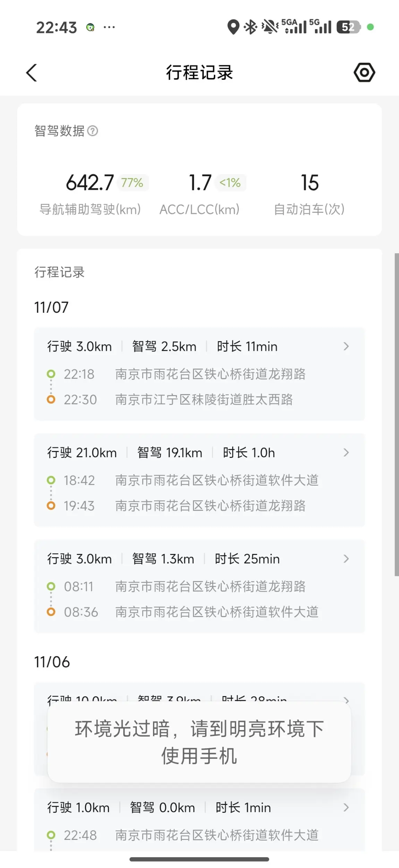Tap the orange end marker at 19:43

(x=51, y=506)
